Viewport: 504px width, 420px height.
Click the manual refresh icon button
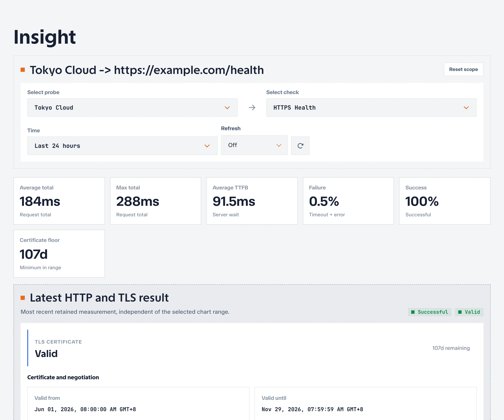[x=300, y=146]
